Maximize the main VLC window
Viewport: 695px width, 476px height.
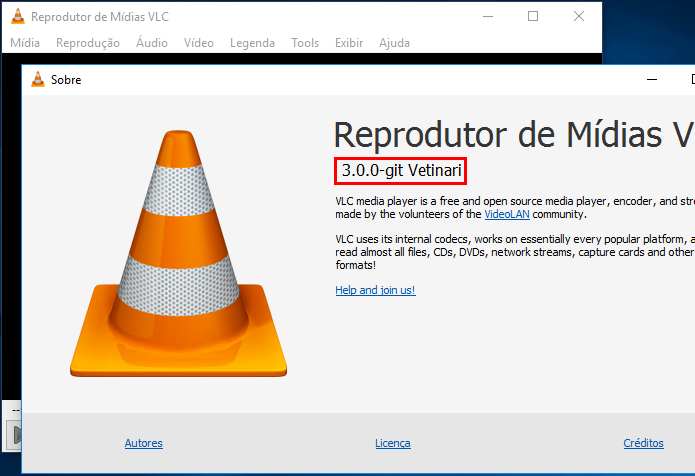tap(533, 16)
